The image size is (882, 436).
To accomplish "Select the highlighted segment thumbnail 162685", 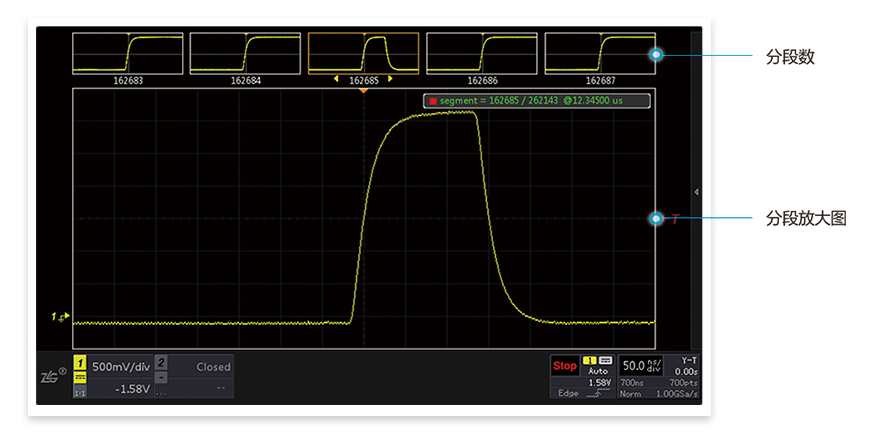I will (363, 53).
